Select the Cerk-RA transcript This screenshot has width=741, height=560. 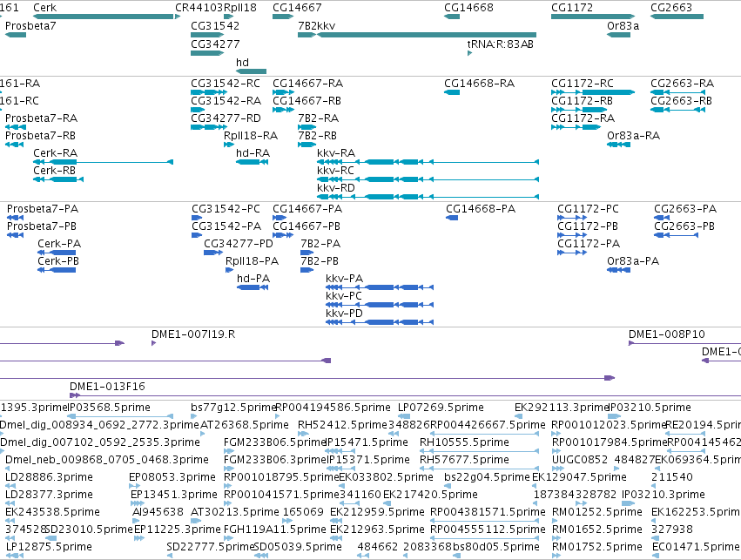103,162
